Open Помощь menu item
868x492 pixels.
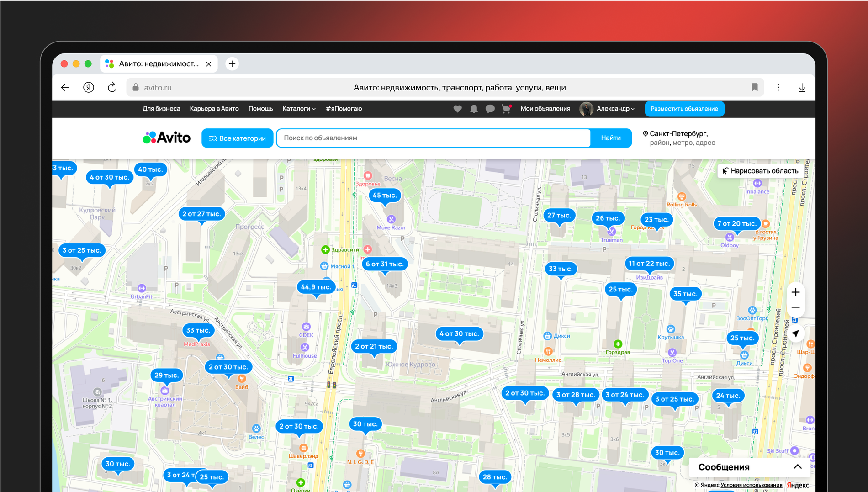pos(260,109)
